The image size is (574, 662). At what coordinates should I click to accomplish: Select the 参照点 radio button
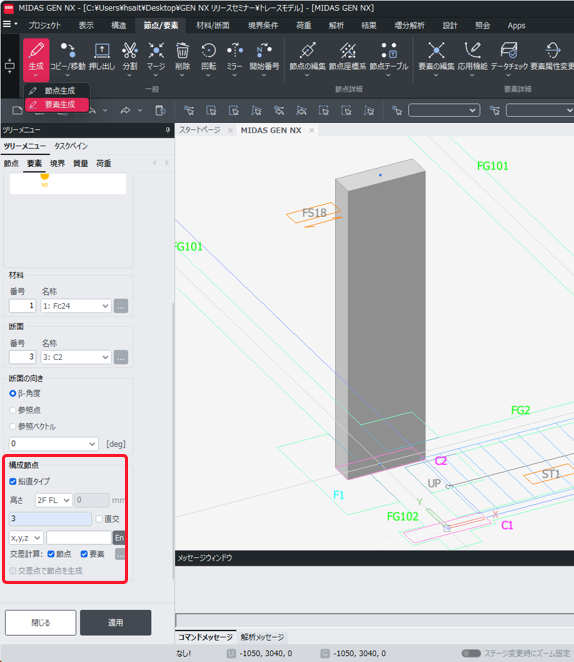coord(13,410)
